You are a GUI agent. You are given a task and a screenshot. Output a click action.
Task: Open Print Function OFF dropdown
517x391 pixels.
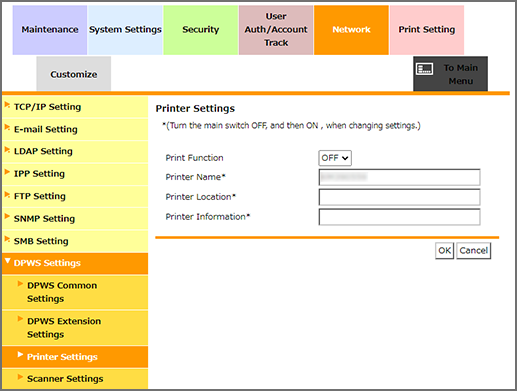click(x=335, y=158)
